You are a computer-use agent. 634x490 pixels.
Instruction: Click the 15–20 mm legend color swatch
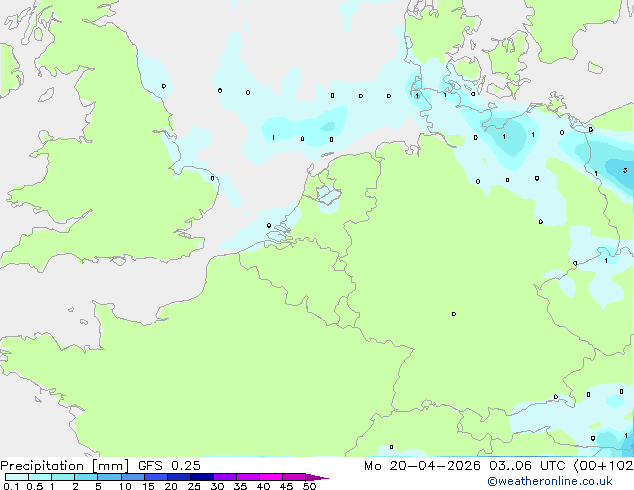coord(156,477)
